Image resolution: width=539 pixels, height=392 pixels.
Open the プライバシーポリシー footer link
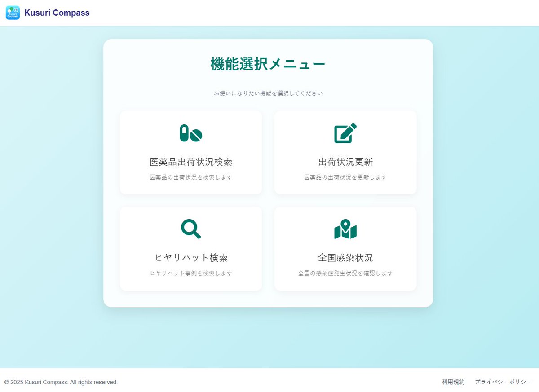point(503,382)
